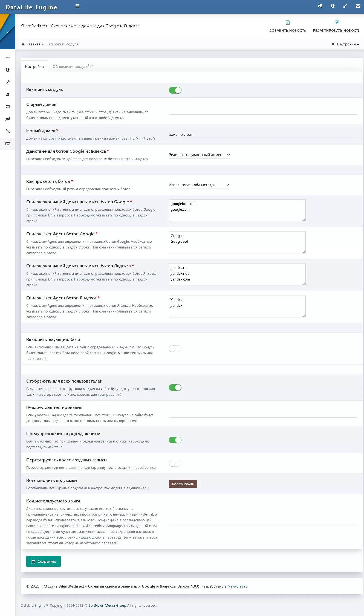Open the envelope messages icon
This screenshot has height=616, width=364.
click(358, 6)
